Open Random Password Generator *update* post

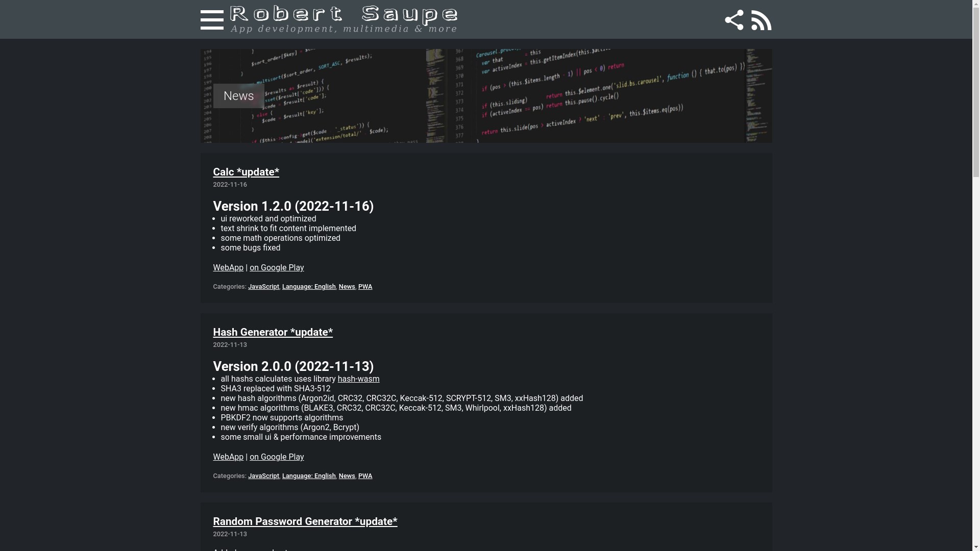tap(305, 521)
